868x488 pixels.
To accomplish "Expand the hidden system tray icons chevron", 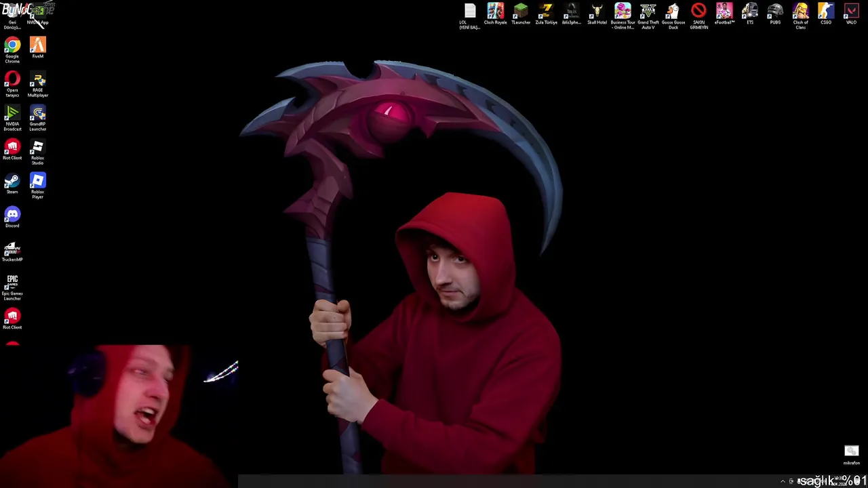I will (x=783, y=481).
